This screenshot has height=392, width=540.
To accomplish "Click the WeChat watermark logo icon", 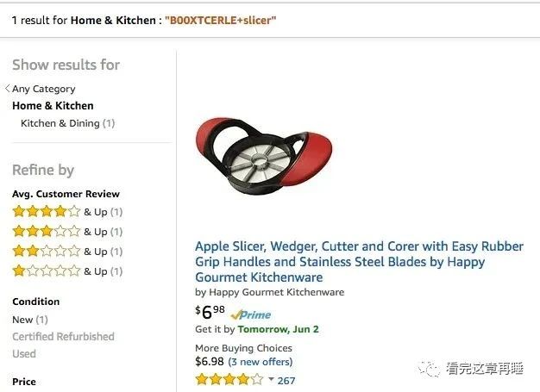I will click(x=429, y=369).
